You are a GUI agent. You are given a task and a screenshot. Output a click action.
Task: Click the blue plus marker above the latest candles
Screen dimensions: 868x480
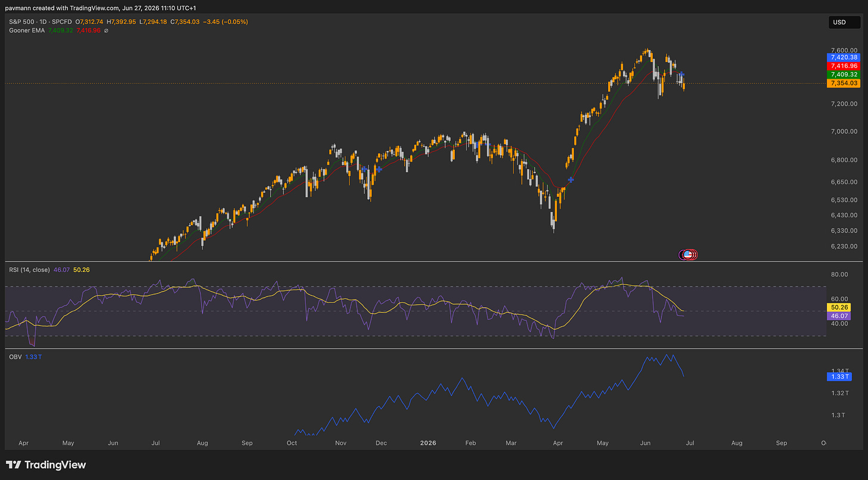(x=681, y=75)
